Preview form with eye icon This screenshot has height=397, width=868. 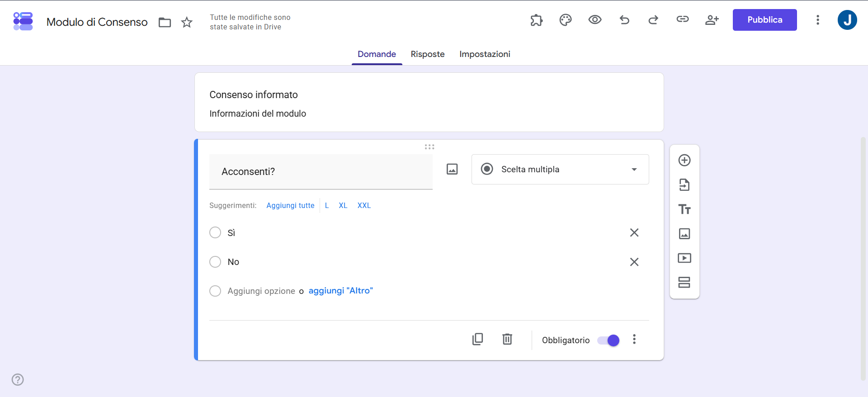click(x=595, y=19)
